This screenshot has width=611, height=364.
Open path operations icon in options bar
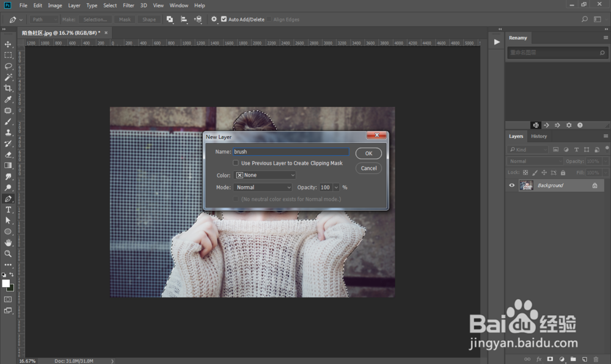tap(170, 19)
